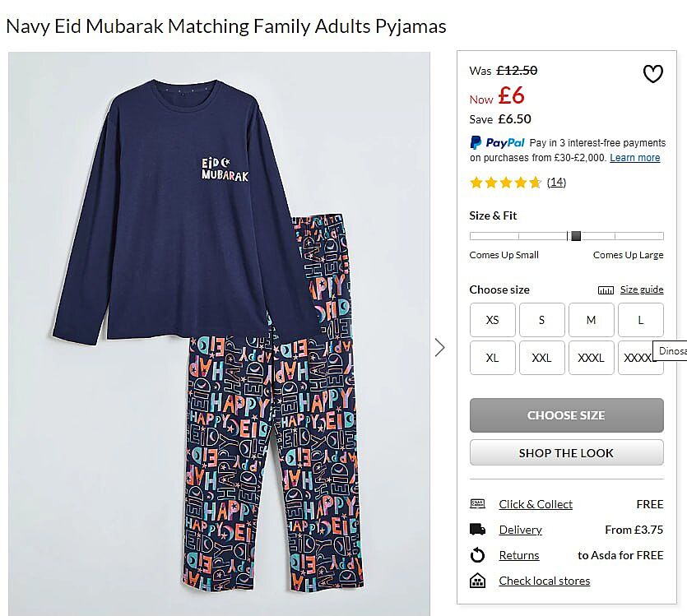The height and width of the screenshot is (616, 687).
Task: Click the Size & Fit slider marker
Action: click(576, 236)
